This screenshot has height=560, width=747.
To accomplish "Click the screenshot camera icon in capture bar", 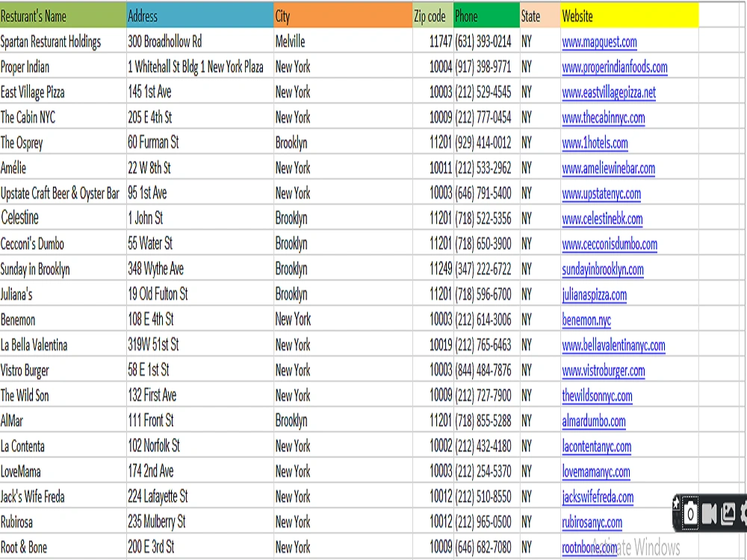I will coord(690,514).
